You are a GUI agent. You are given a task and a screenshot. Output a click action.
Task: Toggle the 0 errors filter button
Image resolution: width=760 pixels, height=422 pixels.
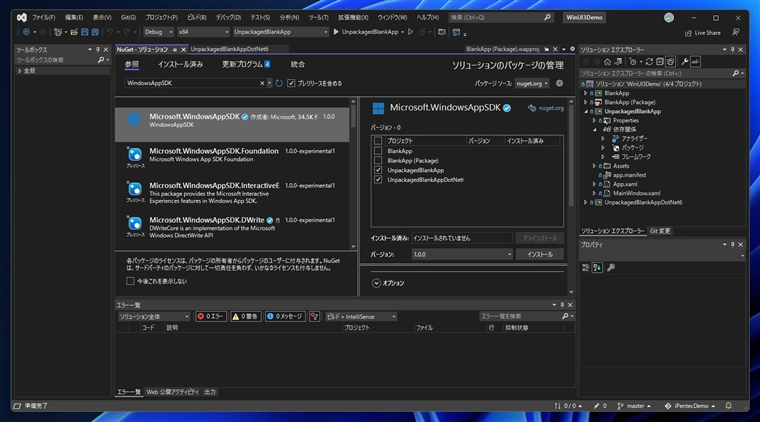[210, 316]
